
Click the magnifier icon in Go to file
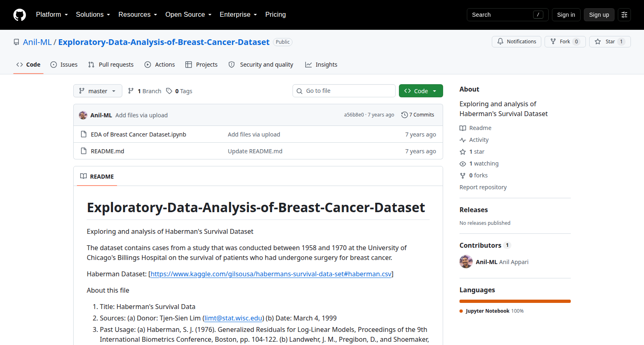pyautogui.click(x=299, y=91)
